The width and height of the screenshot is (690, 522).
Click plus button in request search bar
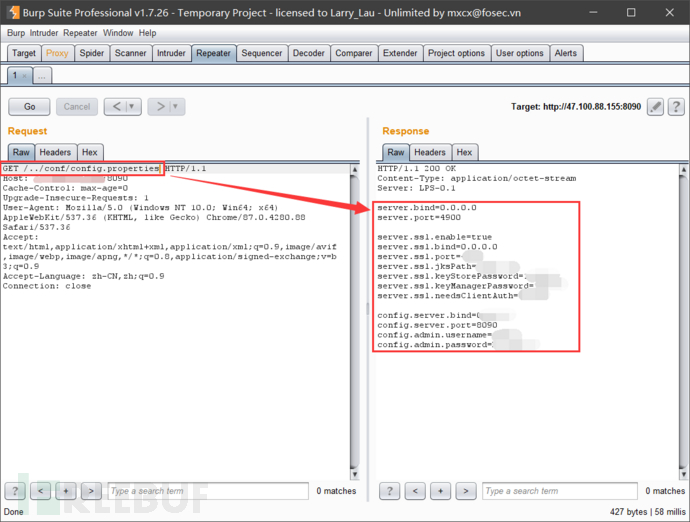(66, 491)
